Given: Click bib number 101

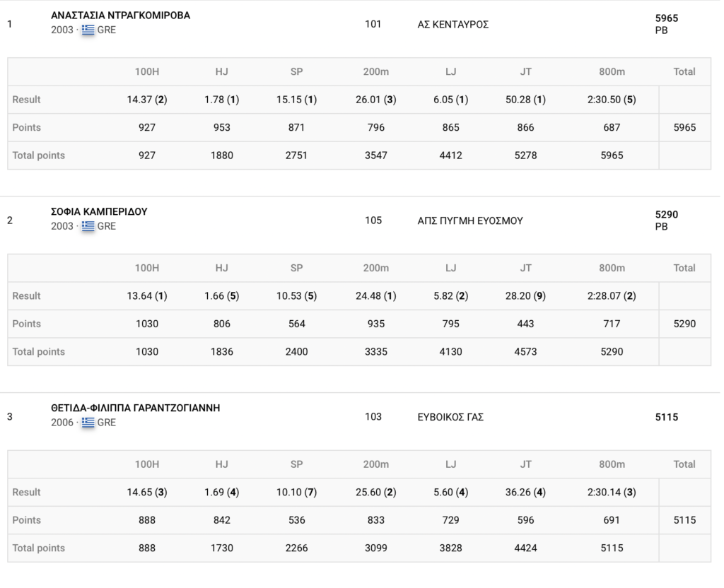Looking at the screenshot, I should [x=373, y=24].
